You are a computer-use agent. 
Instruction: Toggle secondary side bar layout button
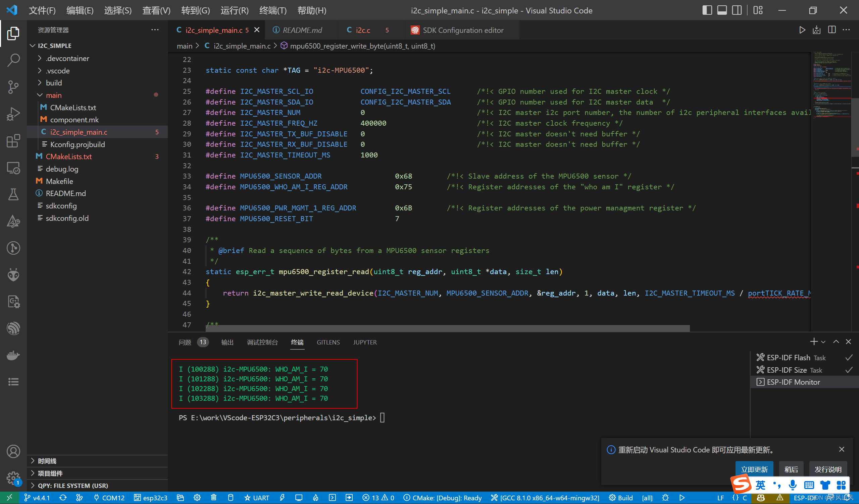(737, 10)
